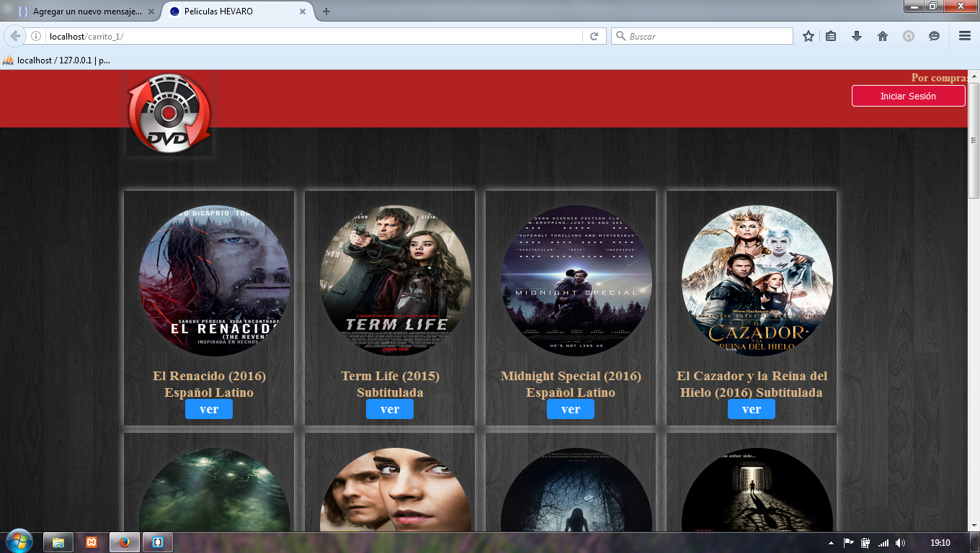
Task: Click the page vertical scrollbar thumb
Action: click(974, 140)
